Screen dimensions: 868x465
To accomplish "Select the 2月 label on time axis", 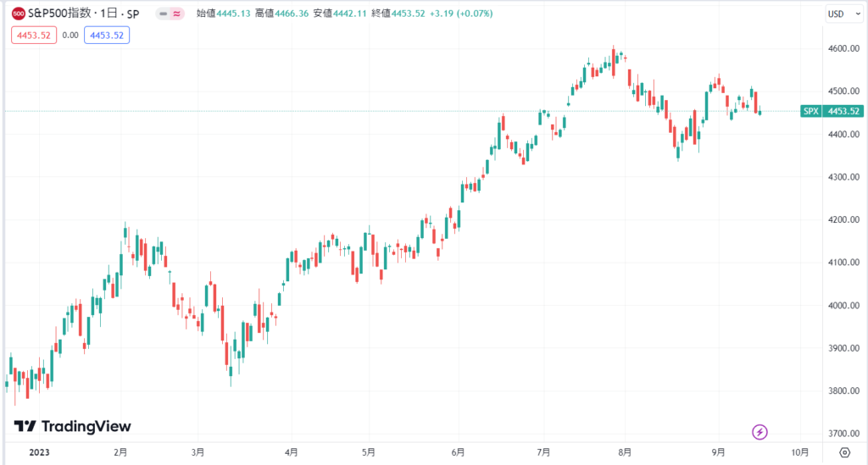I will (x=120, y=452).
